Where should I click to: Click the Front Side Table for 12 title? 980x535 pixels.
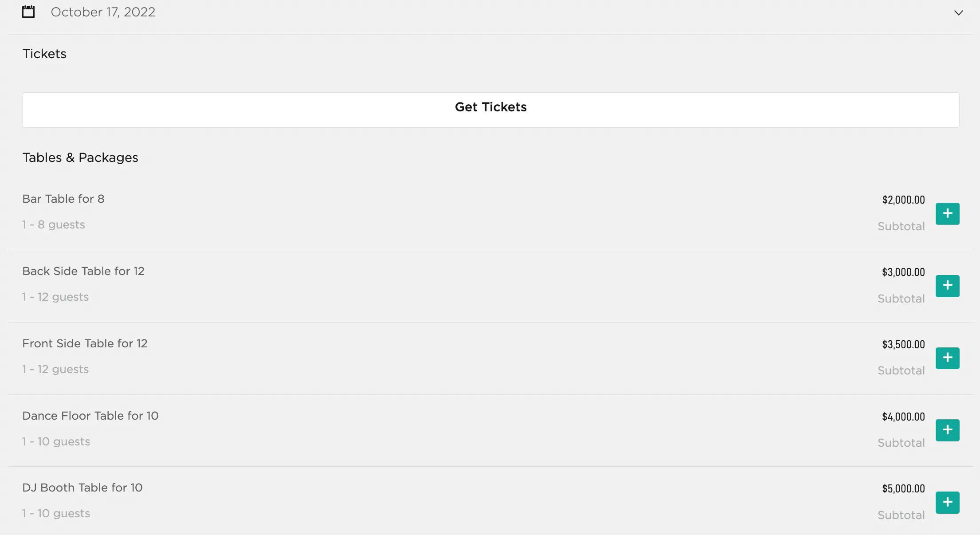coord(85,343)
